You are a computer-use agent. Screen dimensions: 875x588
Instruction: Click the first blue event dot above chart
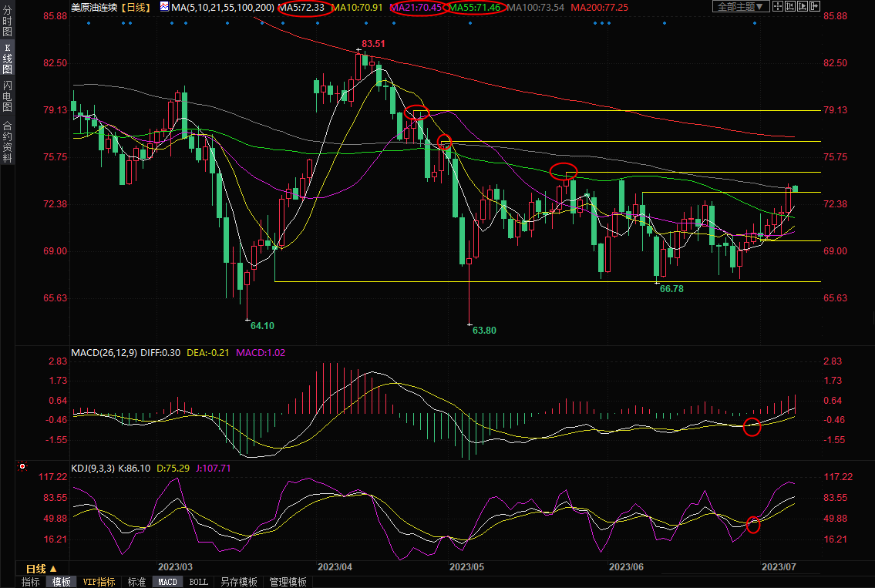tap(89, 22)
